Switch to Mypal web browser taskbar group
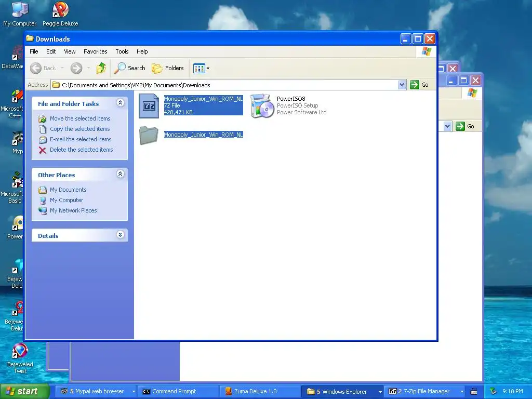Screen dimensions: 532x399 [x=96, y=392]
